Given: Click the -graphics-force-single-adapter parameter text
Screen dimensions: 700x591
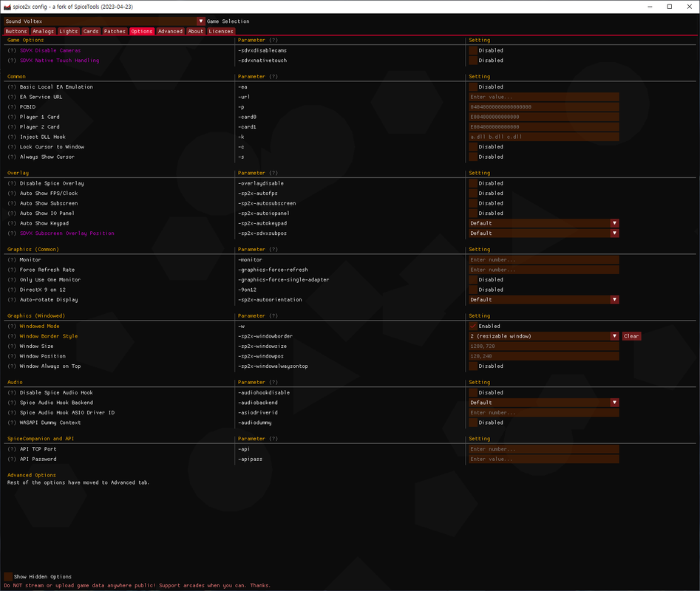Looking at the screenshot, I should tap(284, 280).
